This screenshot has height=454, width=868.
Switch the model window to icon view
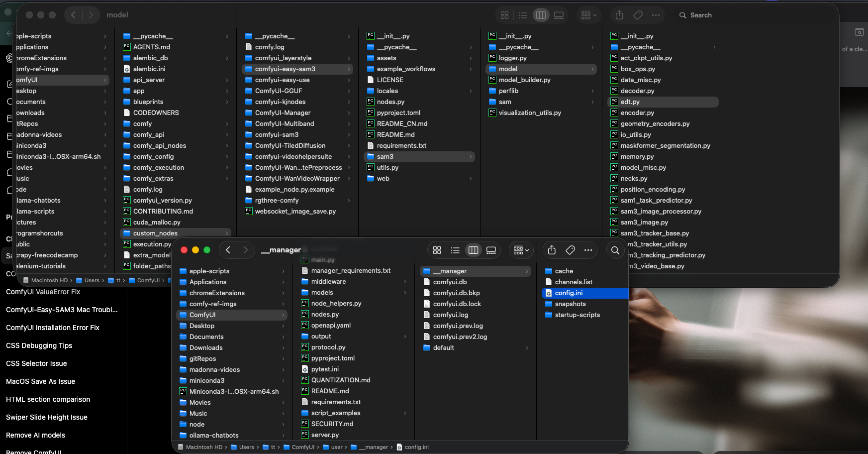tap(504, 15)
